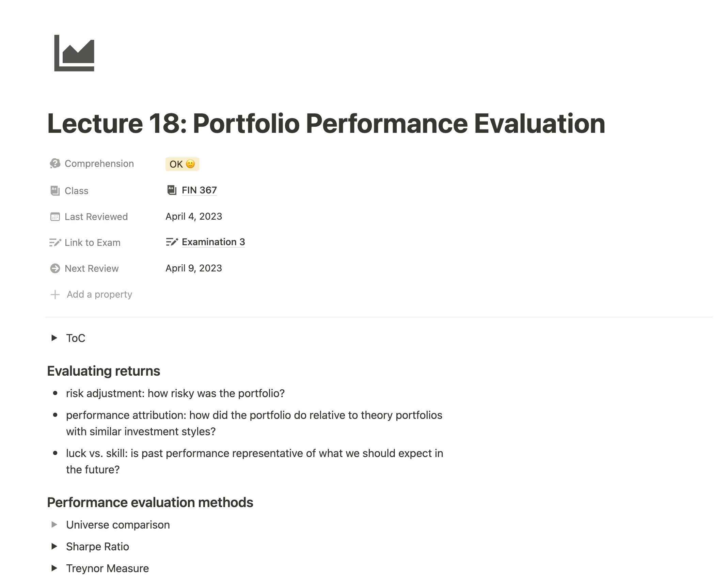Expand the Treynor Measure toggle
The width and height of the screenshot is (728, 581).
54,568
